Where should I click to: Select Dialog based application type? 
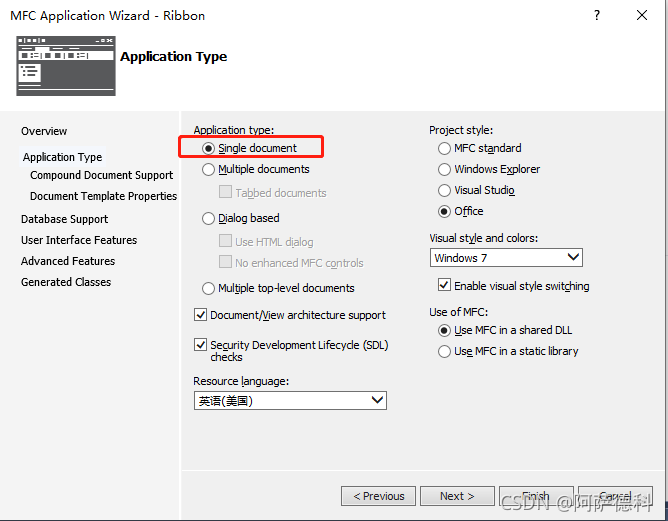click(208, 219)
